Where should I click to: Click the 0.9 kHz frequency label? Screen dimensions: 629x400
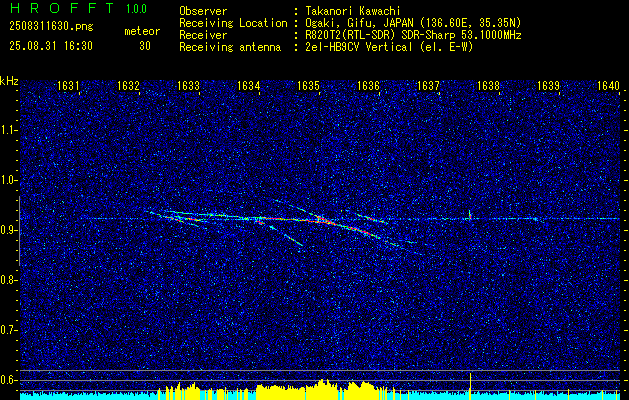coord(8,230)
